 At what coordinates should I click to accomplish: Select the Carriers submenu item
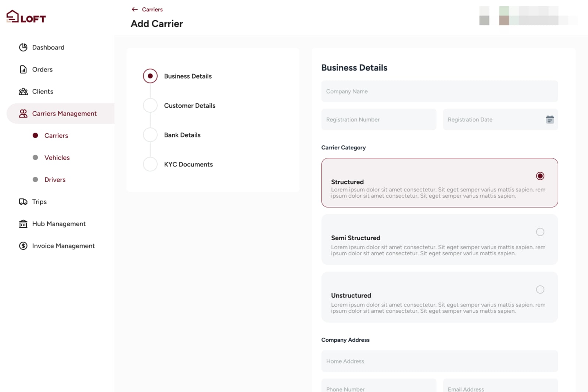click(x=56, y=136)
